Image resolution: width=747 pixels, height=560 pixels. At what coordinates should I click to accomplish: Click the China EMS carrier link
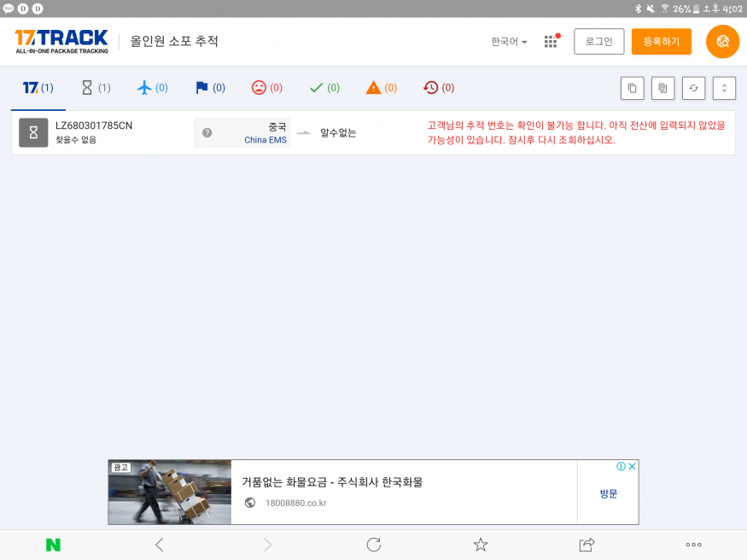(x=266, y=140)
